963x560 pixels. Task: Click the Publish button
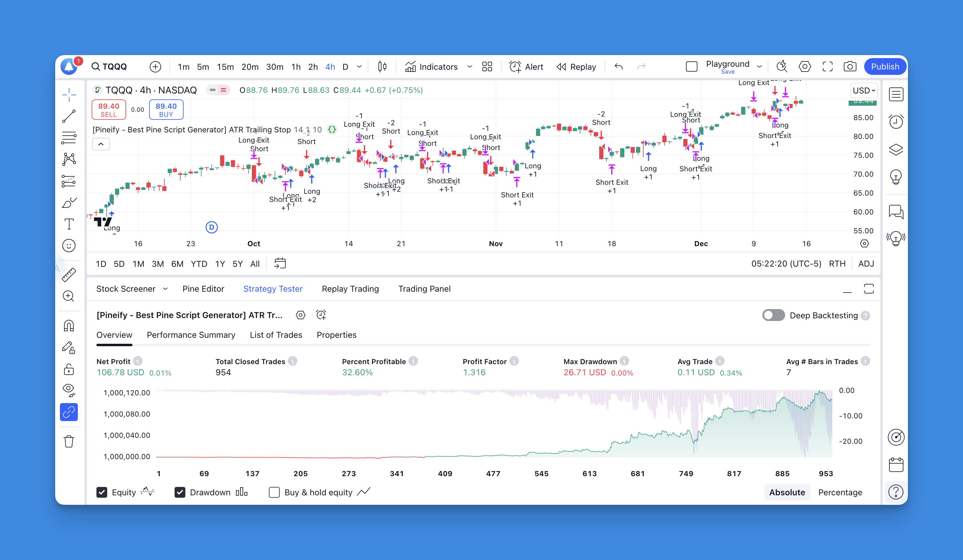click(x=885, y=66)
